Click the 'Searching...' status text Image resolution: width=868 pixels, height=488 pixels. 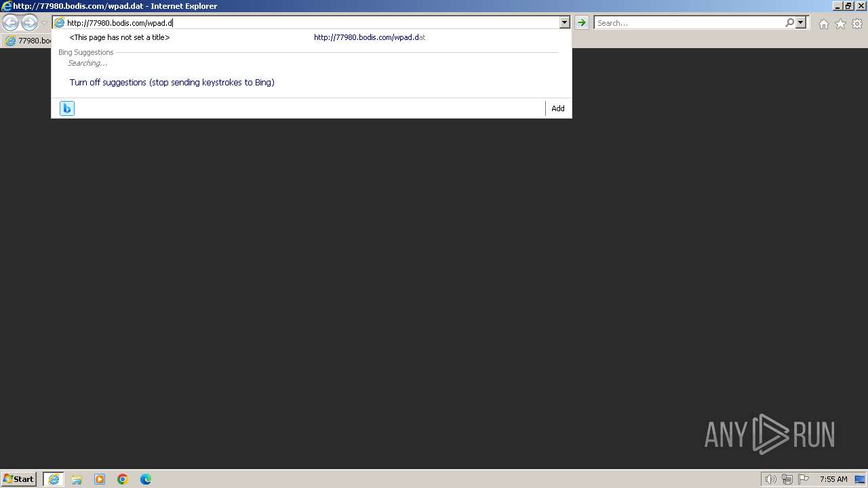pos(87,63)
